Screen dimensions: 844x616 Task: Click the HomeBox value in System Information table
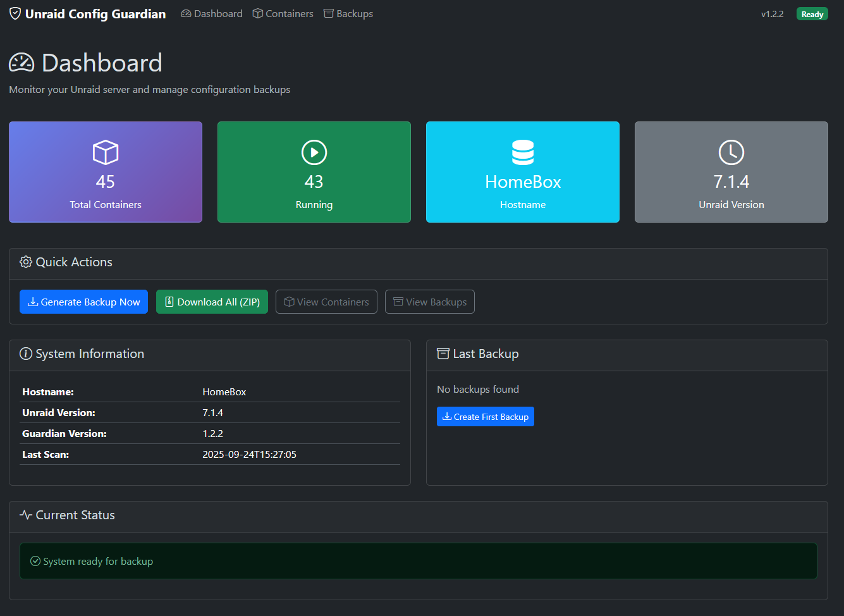click(224, 391)
